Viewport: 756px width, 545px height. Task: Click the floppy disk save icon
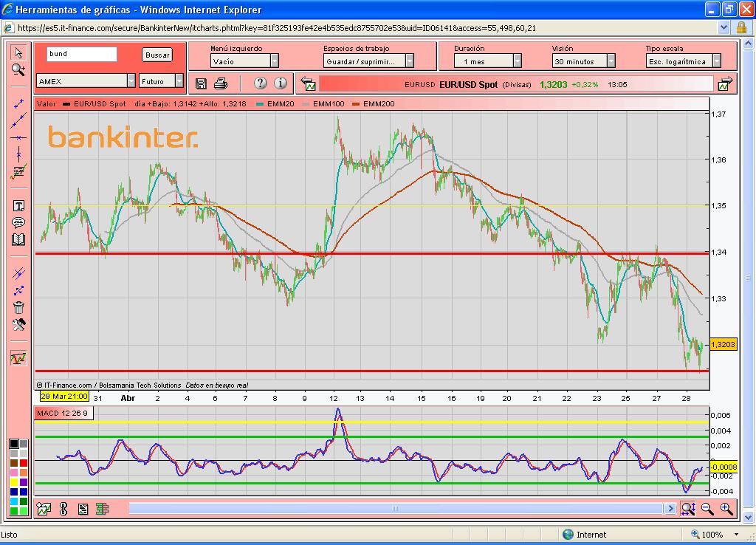[202, 83]
